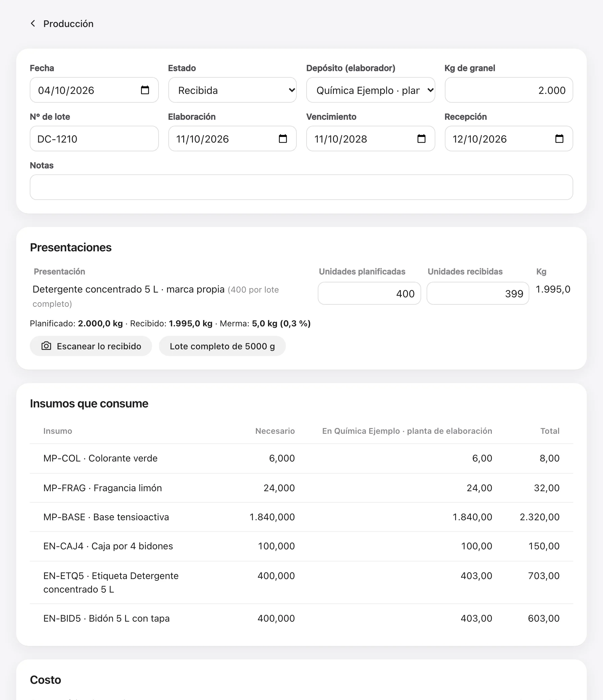Screen dimensions: 603x700
Task: Open calendar picker in Fecha field
Action: click(145, 90)
